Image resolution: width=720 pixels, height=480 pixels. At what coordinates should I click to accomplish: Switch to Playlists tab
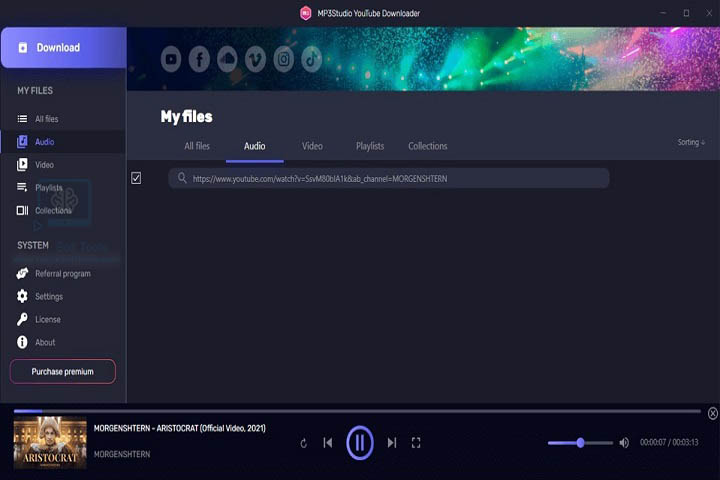370,146
